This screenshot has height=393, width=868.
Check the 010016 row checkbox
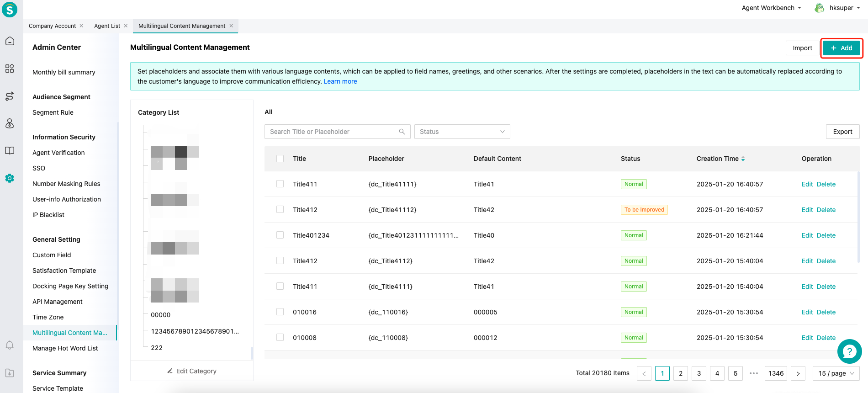280,312
